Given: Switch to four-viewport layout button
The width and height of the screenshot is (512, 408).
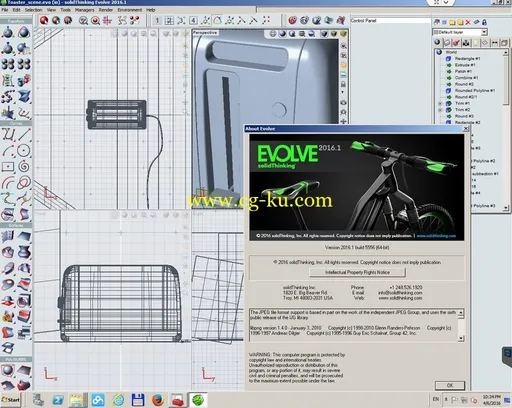Looking at the screenshot, I should (193, 21).
